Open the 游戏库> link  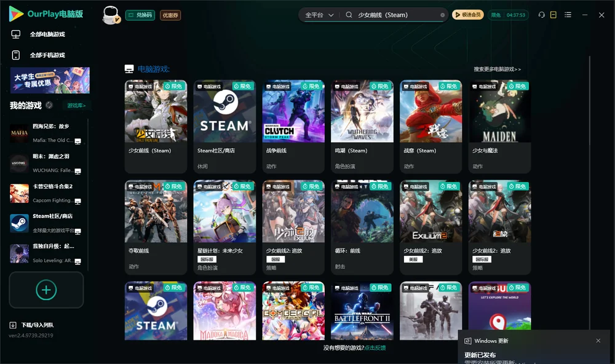click(x=76, y=106)
